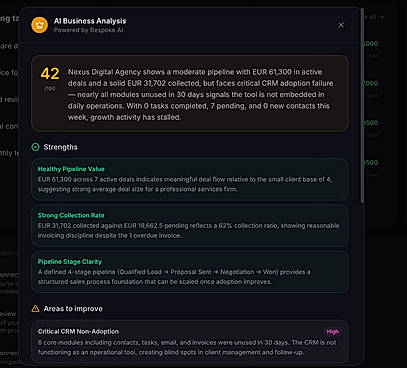This screenshot has height=368, width=407.
Task: Click the Powered by Bespoke AI subtitle
Action: coord(88,30)
